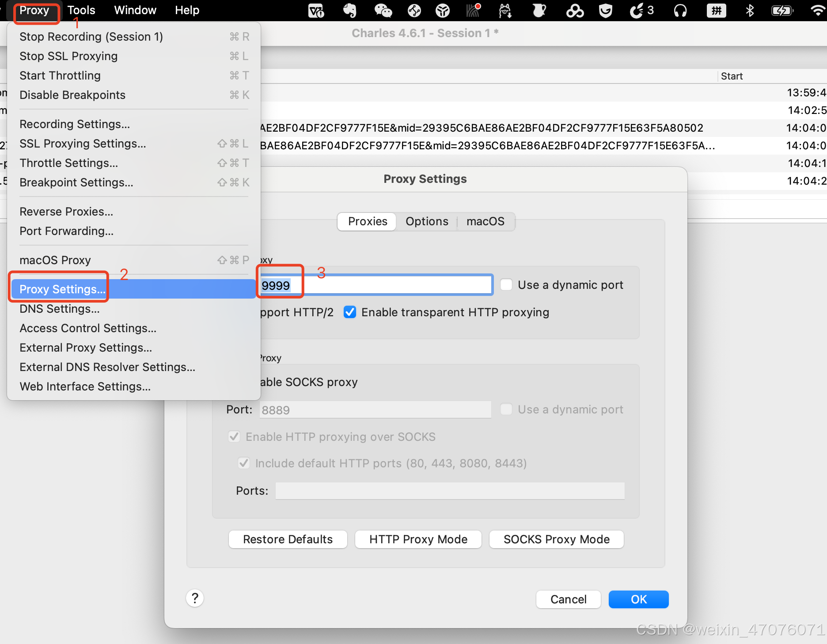Image resolution: width=827 pixels, height=644 pixels.
Task: Open SSL Proxying Settings...
Action: (134, 144)
